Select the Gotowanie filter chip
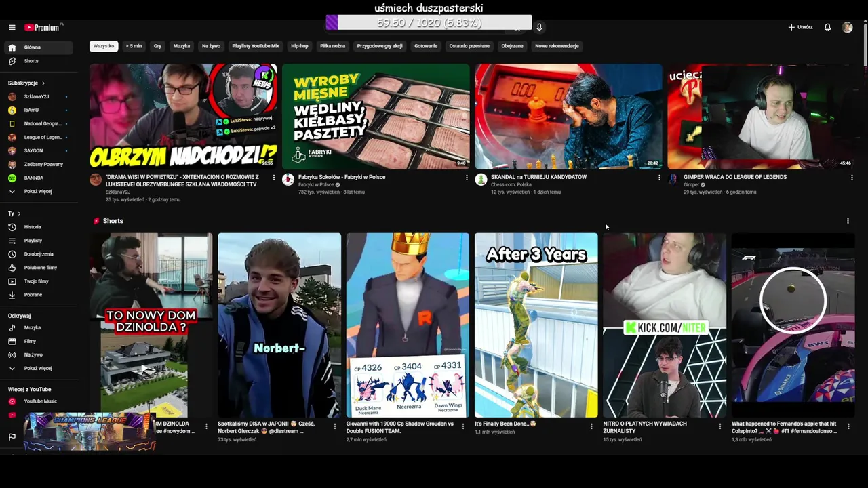The height and width of the screenshot is (488, 868). (426, 46)
